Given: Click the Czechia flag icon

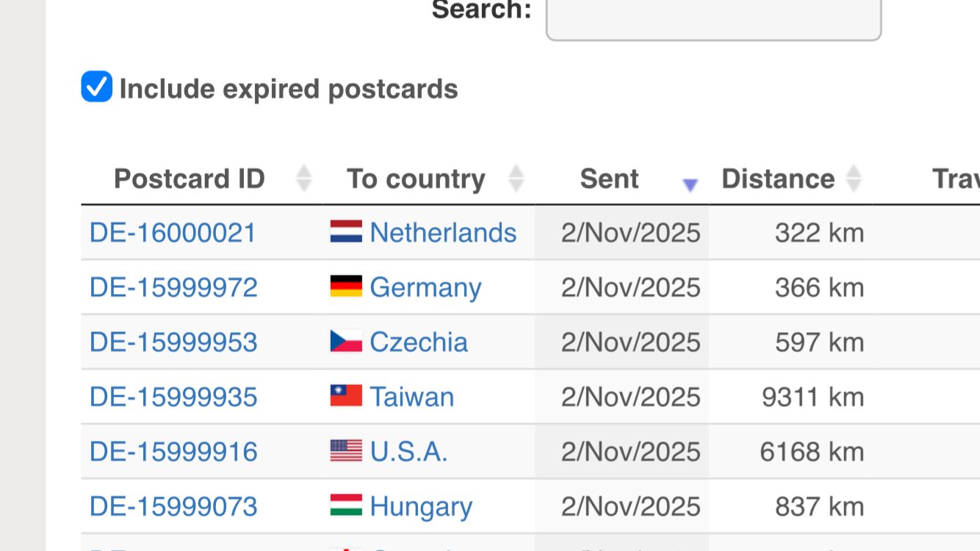Looking at the screenshot, I should tap(346, 342).
